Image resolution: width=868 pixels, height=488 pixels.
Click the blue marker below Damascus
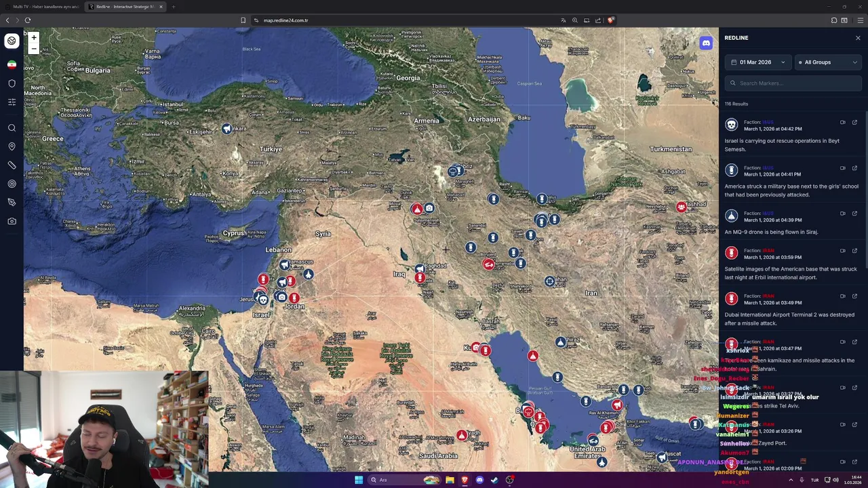coord(308,274)
